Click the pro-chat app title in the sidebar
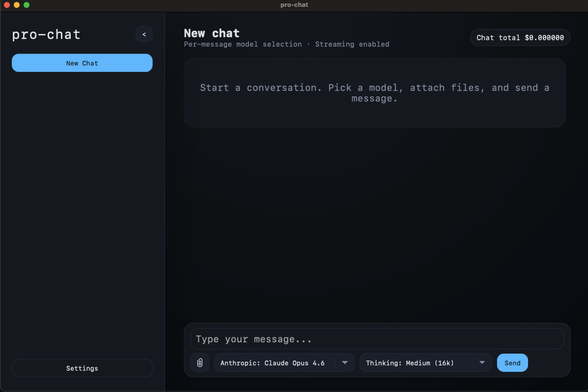Screen dimensions: 588x392 click(46, 34)
